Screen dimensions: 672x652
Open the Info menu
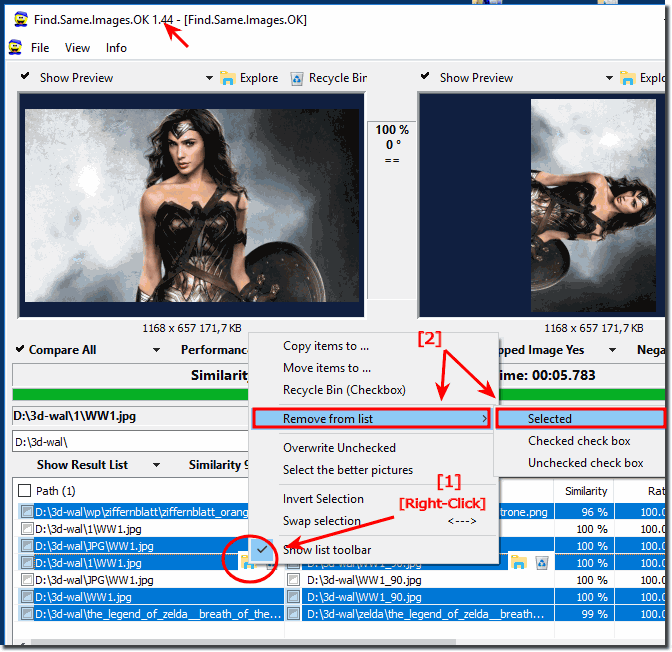coord(116,48)
